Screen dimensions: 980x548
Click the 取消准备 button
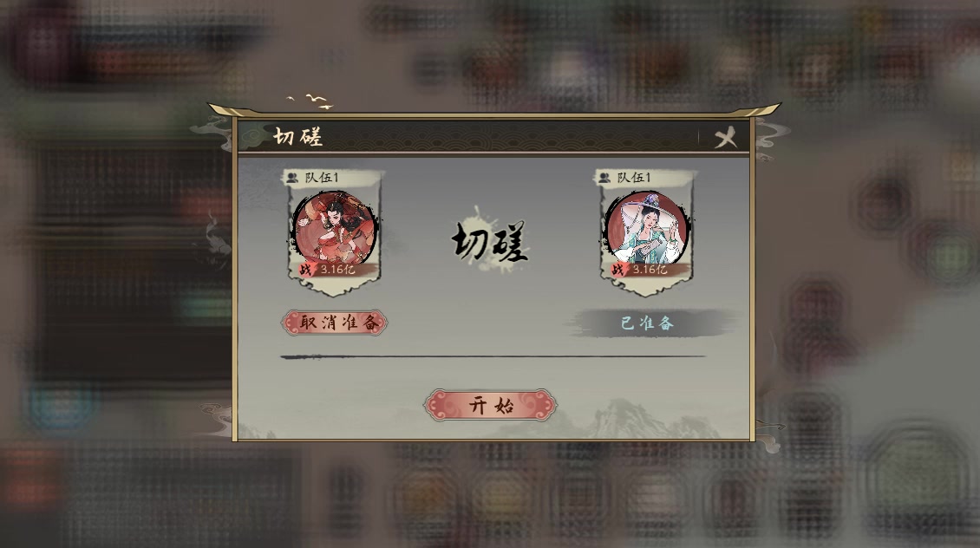click(x=335, y=323)
